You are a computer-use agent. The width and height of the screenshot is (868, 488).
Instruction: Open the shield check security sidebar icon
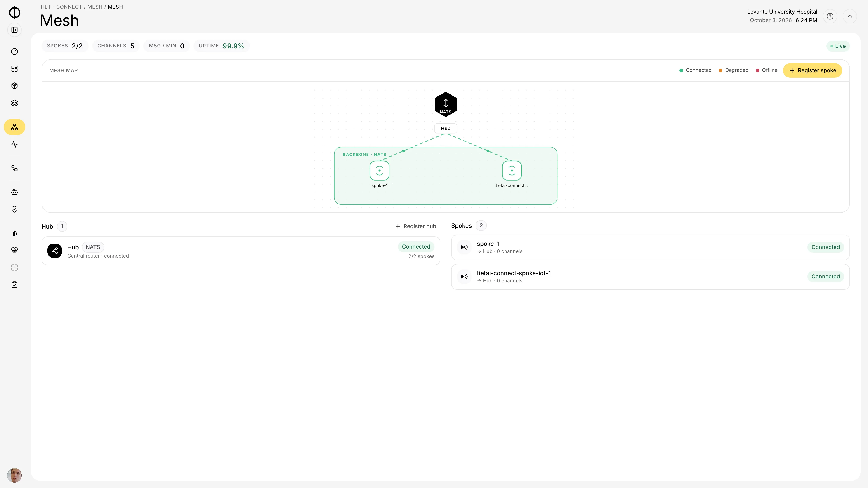click(x=14, y=209)
